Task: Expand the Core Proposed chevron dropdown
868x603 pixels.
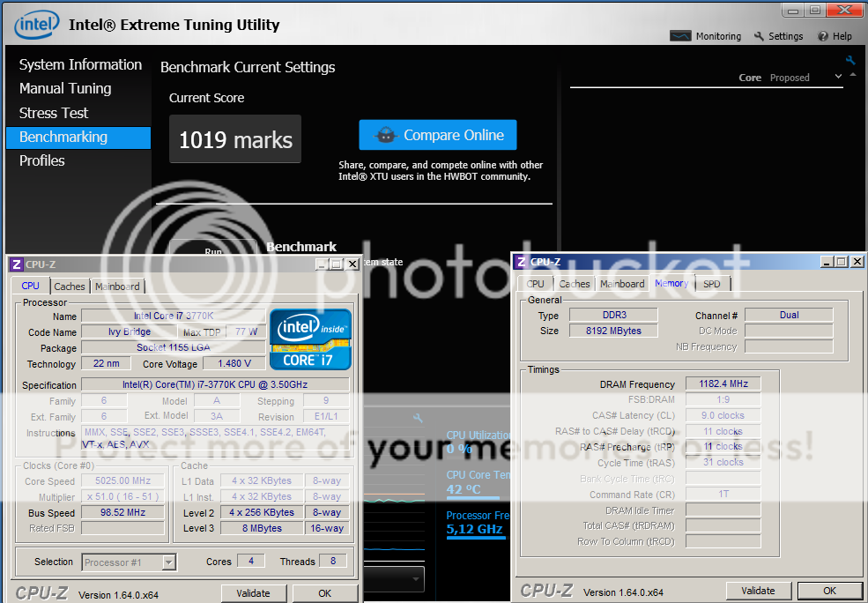Action: [838, 77]
